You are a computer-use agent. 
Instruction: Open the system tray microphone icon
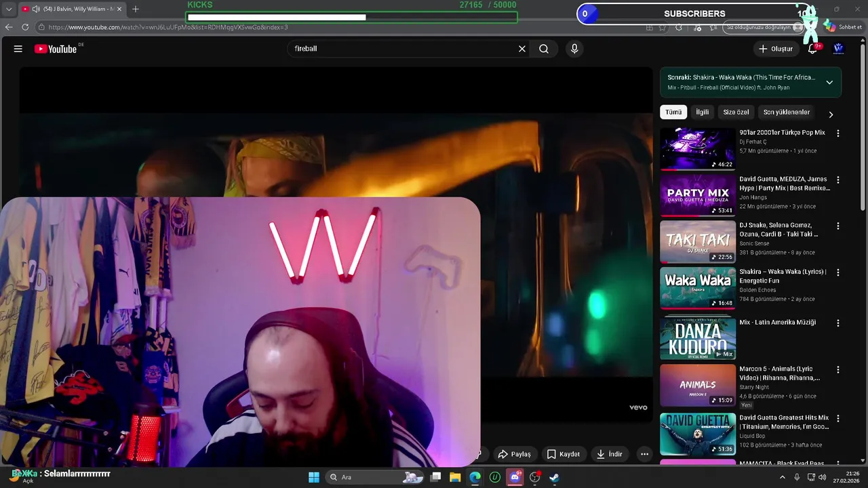797,477
